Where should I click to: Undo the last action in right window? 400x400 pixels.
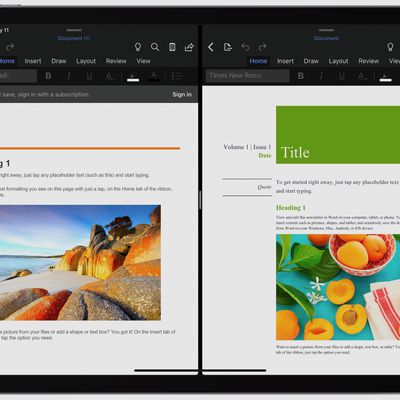(245, 47)
